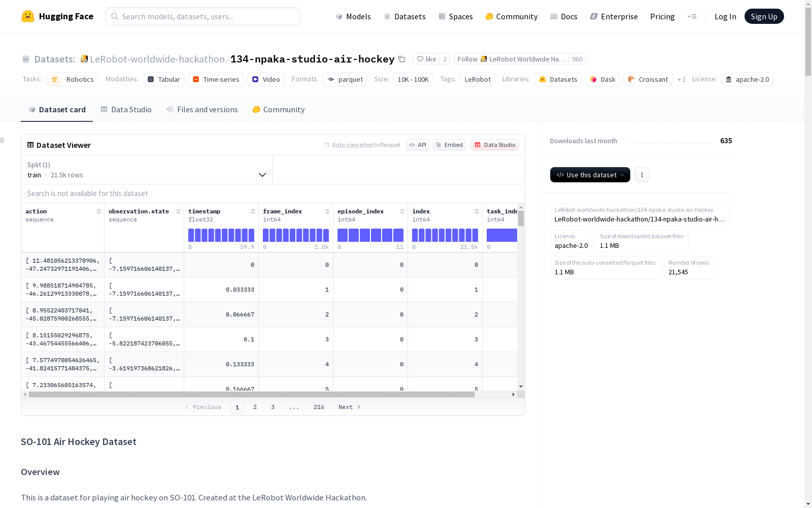The width and height of the screenshot is (812, 508).
Task: Select the Time-series modality tag
Action: (x=216, y=79)
